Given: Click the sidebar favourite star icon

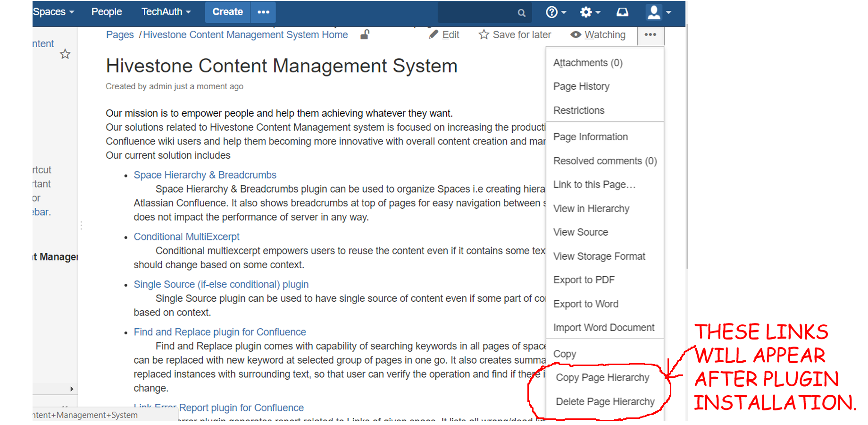Looking at the screenshot, I should click(x=65, y=54).
